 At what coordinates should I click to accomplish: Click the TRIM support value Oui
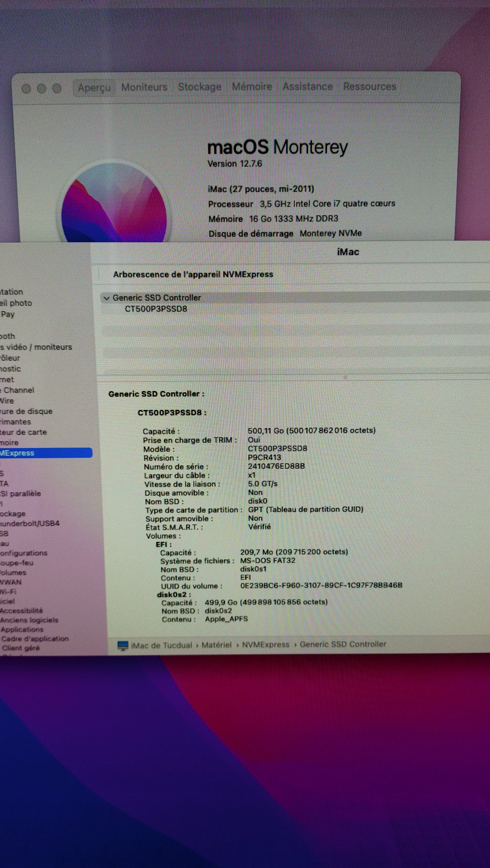pyautogui.click(x=254, y=440)
